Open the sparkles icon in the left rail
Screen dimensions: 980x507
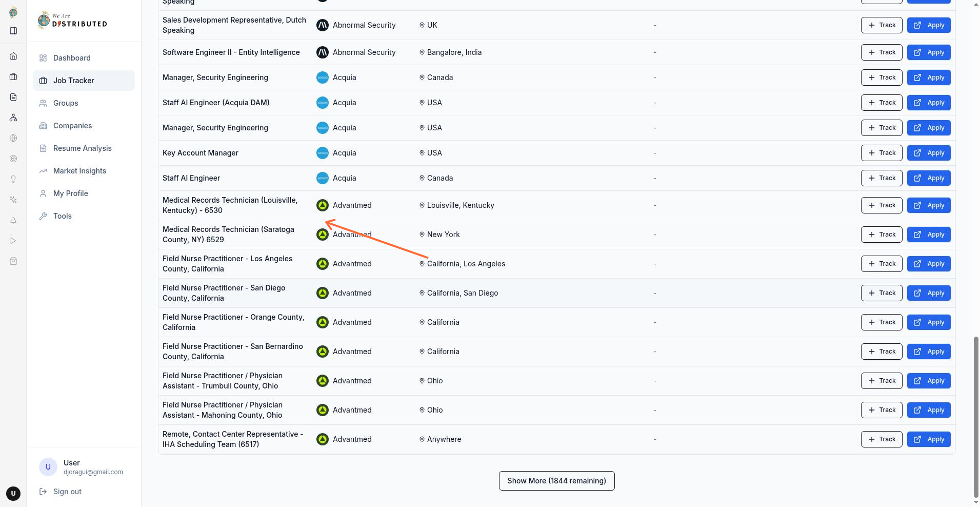click(13, 200)
